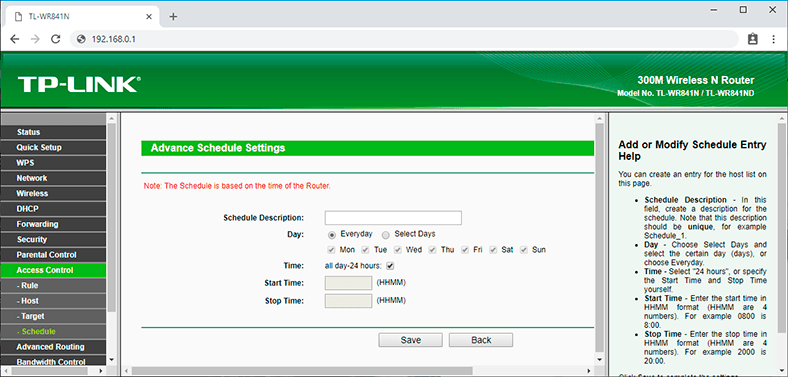
Task: Click the Advance Schedule Settings heading
Action: [x=218, y=148]
